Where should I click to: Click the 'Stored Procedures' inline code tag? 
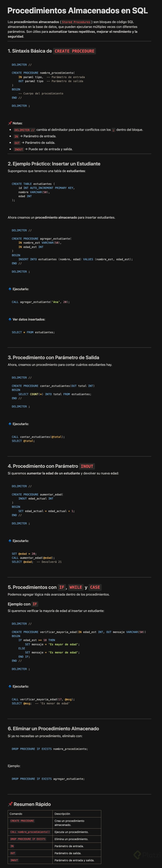76,22
